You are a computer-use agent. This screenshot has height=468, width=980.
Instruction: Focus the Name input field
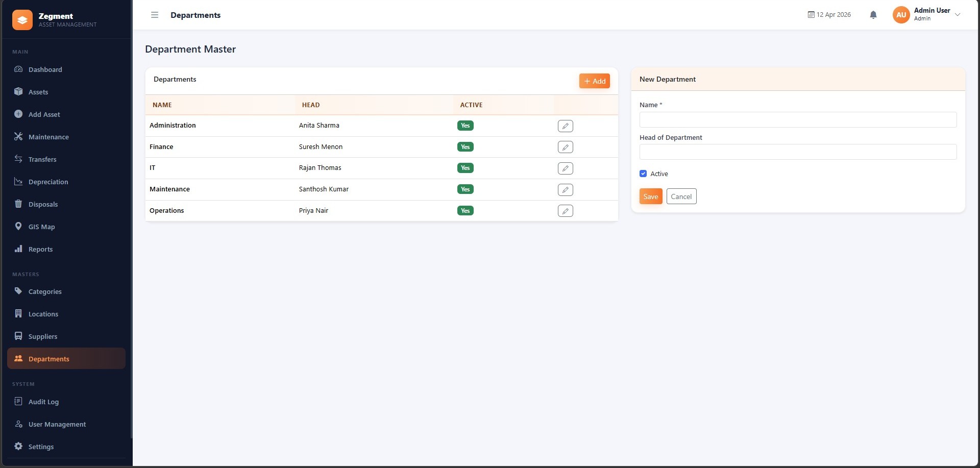tap(797, 120)
